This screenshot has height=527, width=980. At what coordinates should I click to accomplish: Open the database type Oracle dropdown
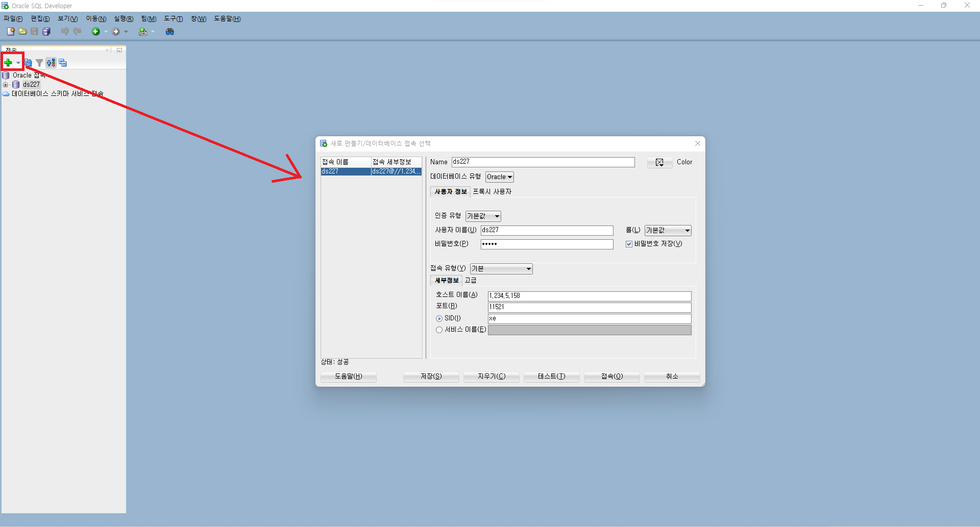[500, 177]
